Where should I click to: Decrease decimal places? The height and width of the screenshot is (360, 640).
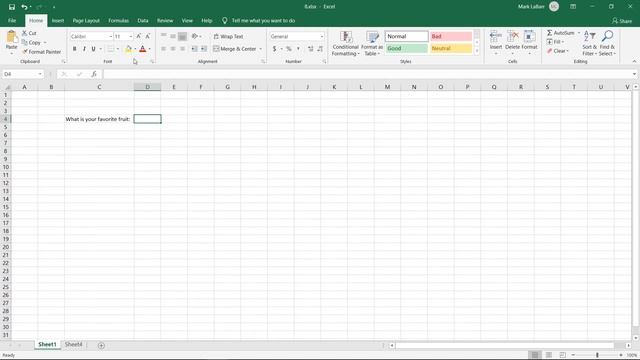[320, 49]
